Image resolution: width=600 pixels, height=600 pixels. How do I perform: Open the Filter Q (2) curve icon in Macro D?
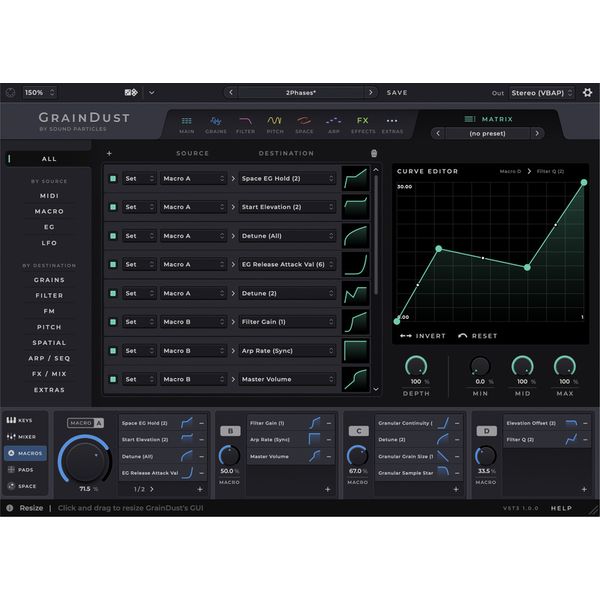571,440
